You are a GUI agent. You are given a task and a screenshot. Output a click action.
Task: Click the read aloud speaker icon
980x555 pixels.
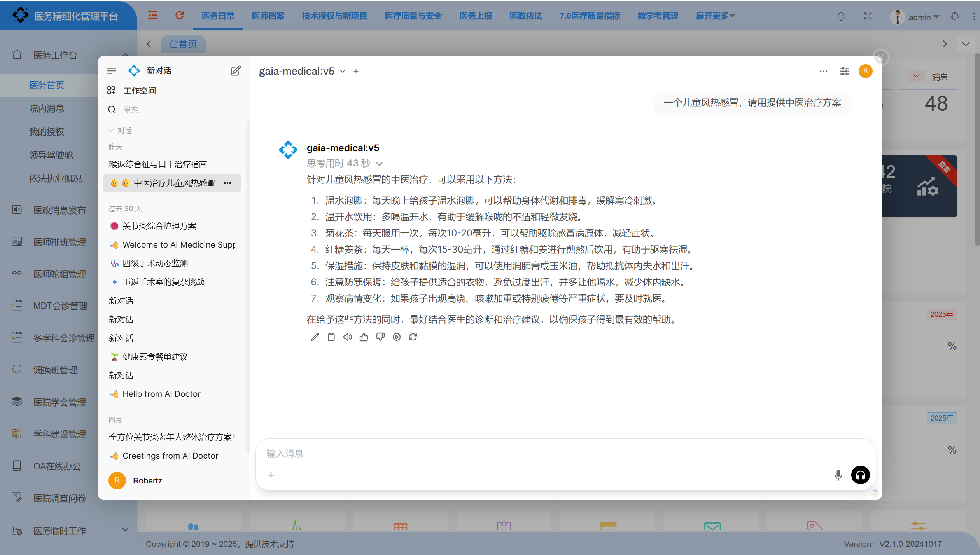[x=347, y=337]
